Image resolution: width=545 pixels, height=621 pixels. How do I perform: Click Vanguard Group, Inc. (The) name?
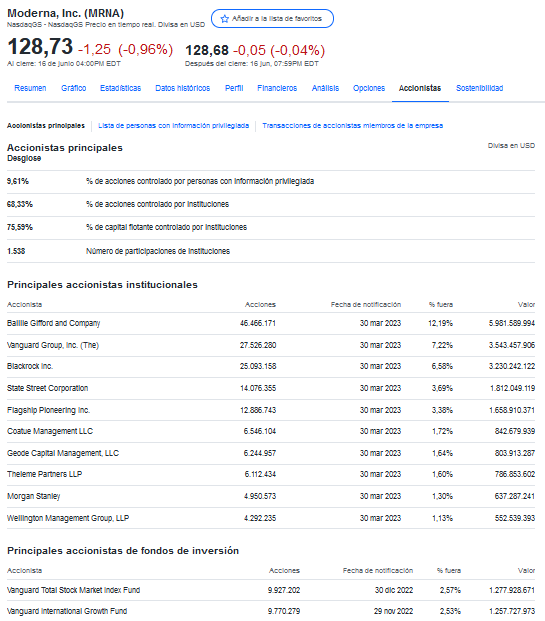(x=53, y=345)
